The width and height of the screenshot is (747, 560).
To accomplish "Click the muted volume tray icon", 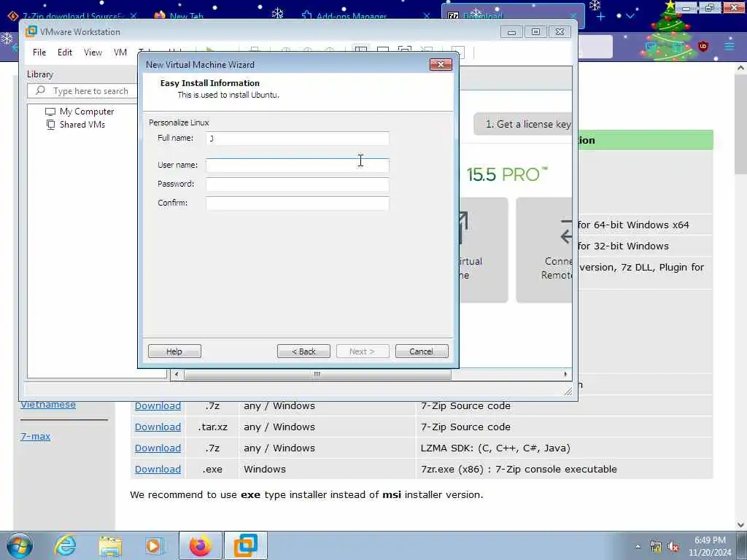I will [673, 547].
